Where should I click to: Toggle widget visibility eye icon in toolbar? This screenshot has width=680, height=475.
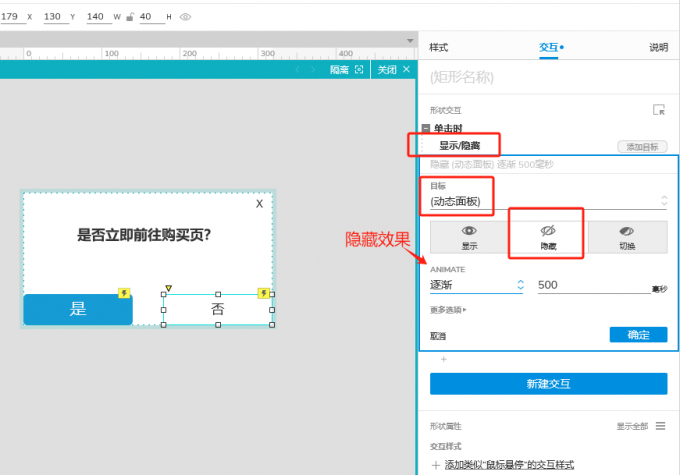pos(185,17)
